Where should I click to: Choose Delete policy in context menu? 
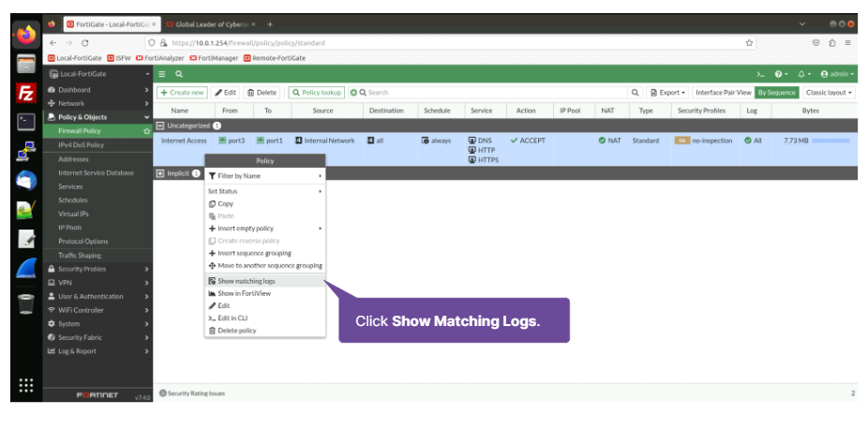pyautogui.click(x=264, y=331)
